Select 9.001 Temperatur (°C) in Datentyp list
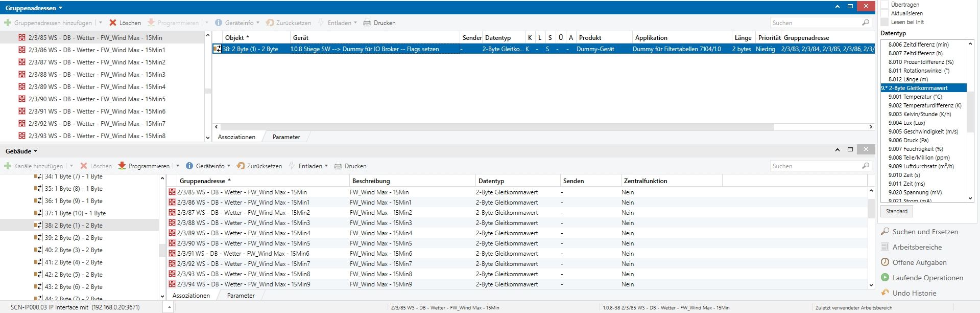This screenshot has height=313, width=980. [915, 97]
